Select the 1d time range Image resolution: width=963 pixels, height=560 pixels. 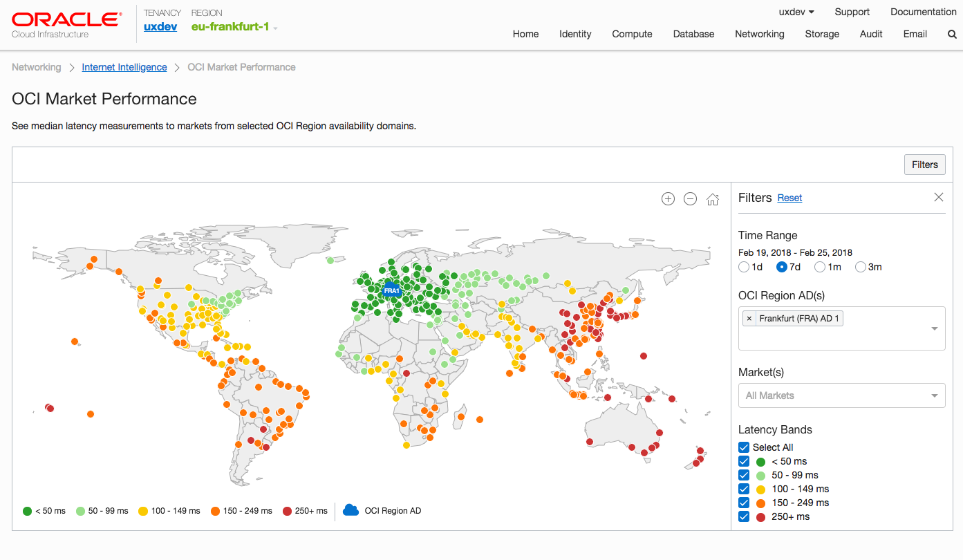click(744, 267)
